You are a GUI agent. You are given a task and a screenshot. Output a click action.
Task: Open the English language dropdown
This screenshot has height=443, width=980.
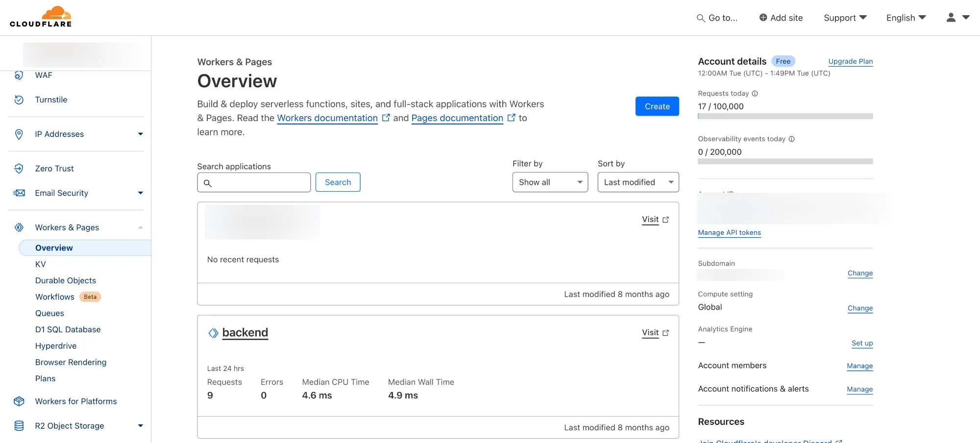(x=906, y=18)
